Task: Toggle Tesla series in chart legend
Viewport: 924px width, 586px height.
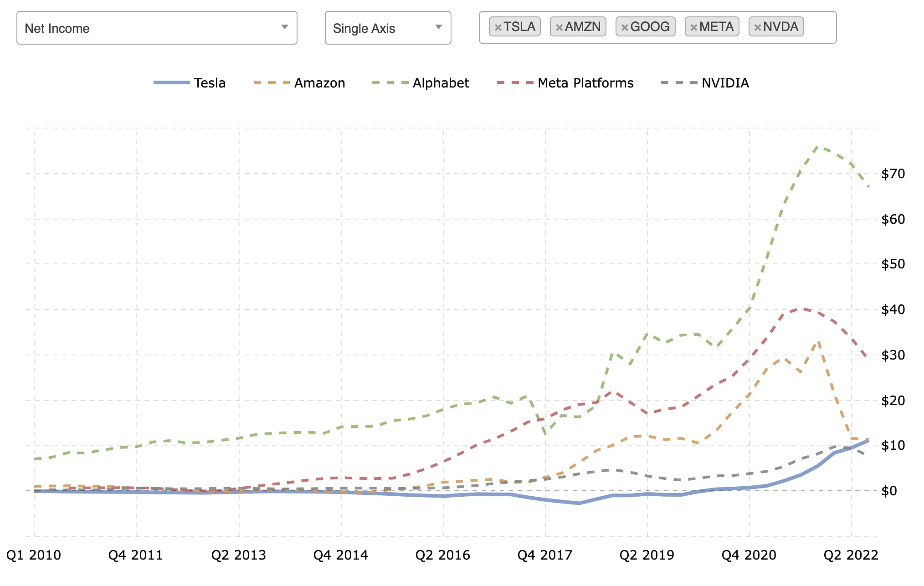Action: pos(209,83)
